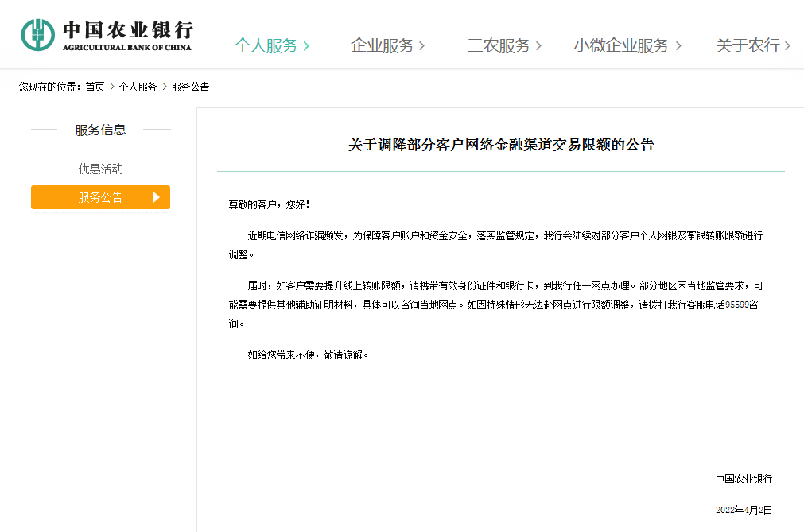Go to 首页 in the breadcrumb
This screenshot has width=804, height=532.
[95, 87]
